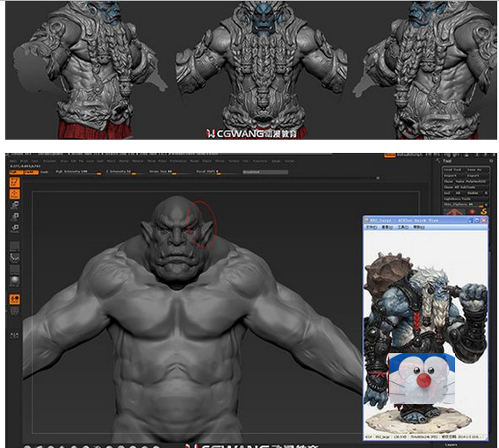Click the orange icon below material sphere
The height and width of the screenshot is (448, 499).
[14, 299]
